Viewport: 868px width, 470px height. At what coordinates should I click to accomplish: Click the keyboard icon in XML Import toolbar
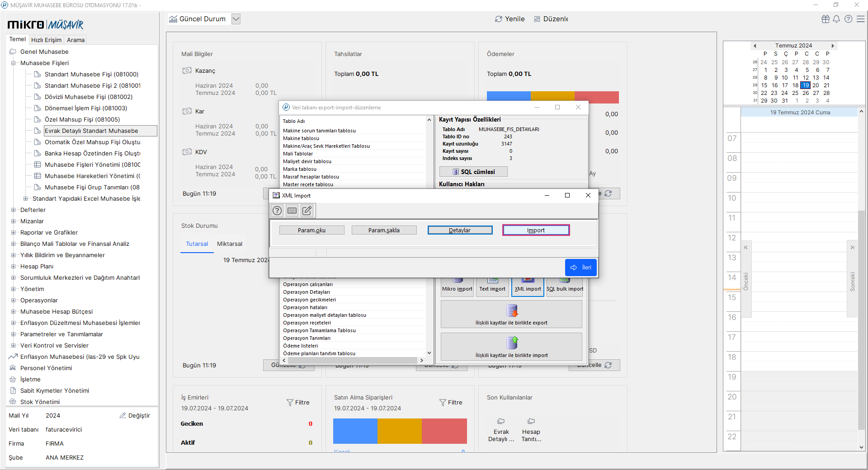pyautogui.click(x=292, y=211)
